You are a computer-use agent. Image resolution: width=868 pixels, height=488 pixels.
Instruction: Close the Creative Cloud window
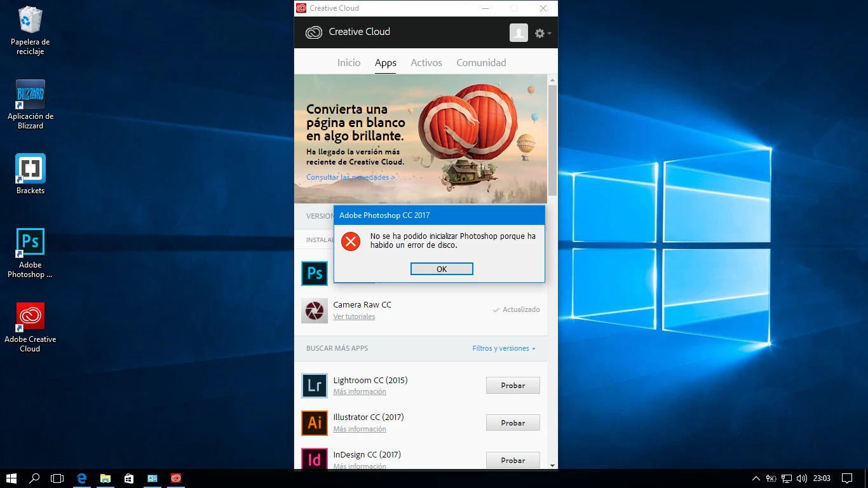[543, 8]
